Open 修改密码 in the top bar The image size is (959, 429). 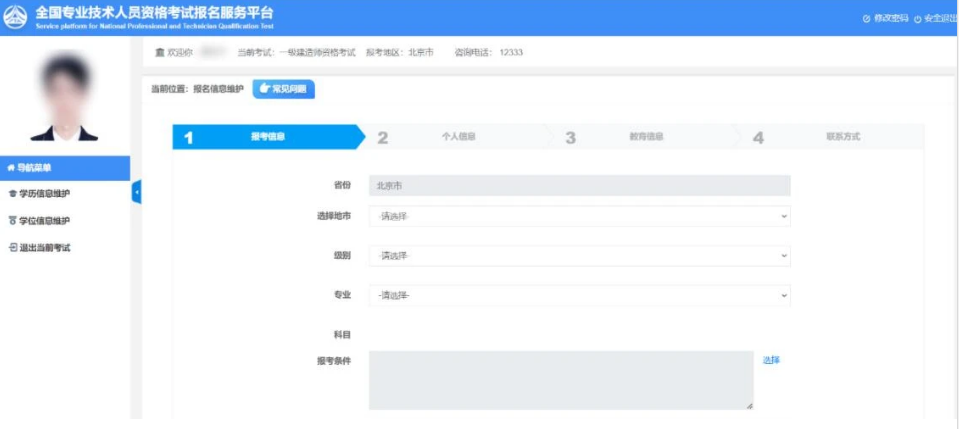(x=885, y=18)
